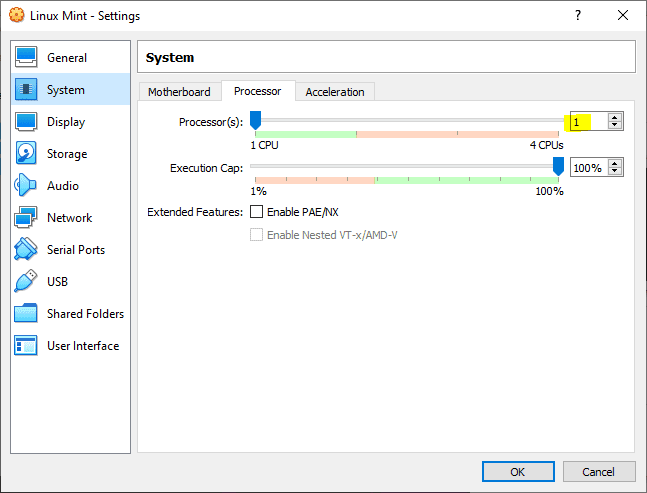Click the OK button
This screenshot has width=647, height=493.
pyautogui.click(x=517, y=471)
